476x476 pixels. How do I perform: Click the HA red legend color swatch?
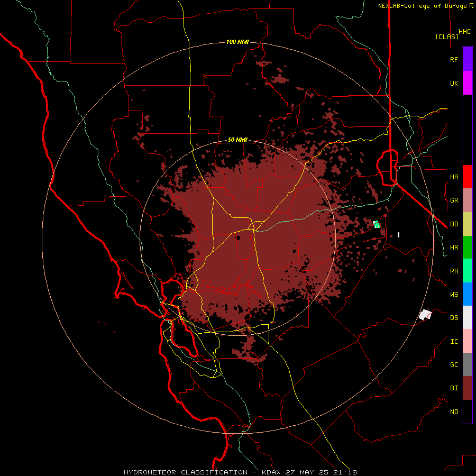click(467, 177)
